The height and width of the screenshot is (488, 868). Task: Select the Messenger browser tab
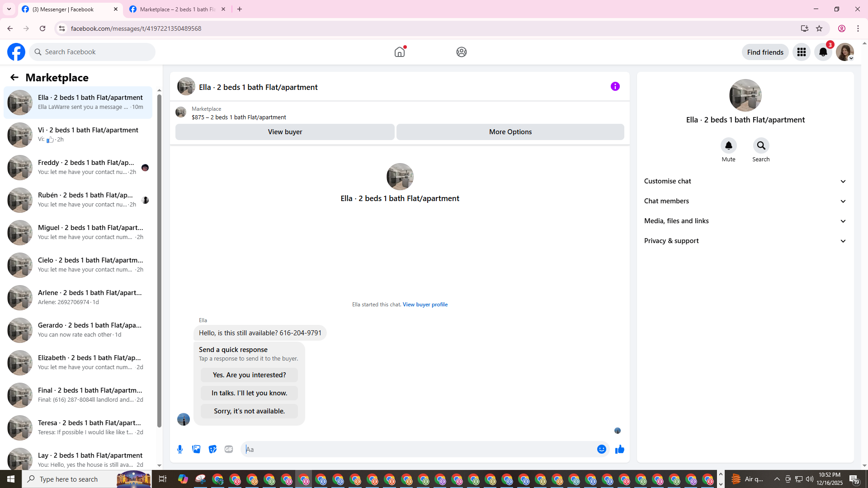click(x=70, y=9)
